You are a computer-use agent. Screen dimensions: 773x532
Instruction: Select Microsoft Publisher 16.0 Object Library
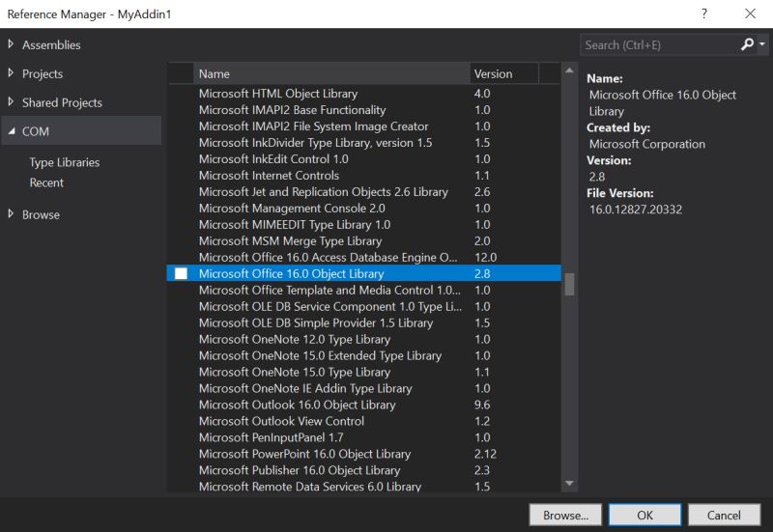[364, 470]
